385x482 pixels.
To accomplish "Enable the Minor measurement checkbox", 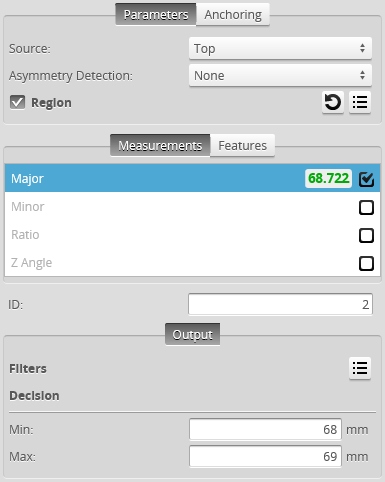I will point(366,207).
